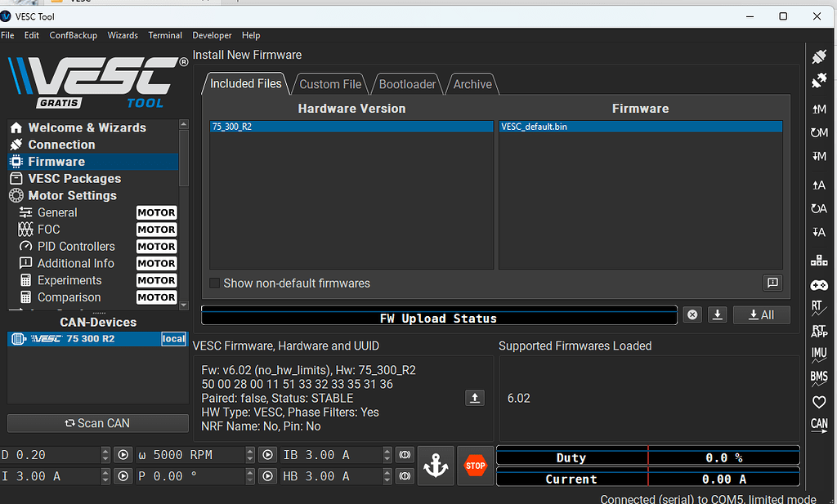Image resolution: width=837 pixels, height=504 pixels.
Task: Click read default app configuration icon
Action: [819, 208]
